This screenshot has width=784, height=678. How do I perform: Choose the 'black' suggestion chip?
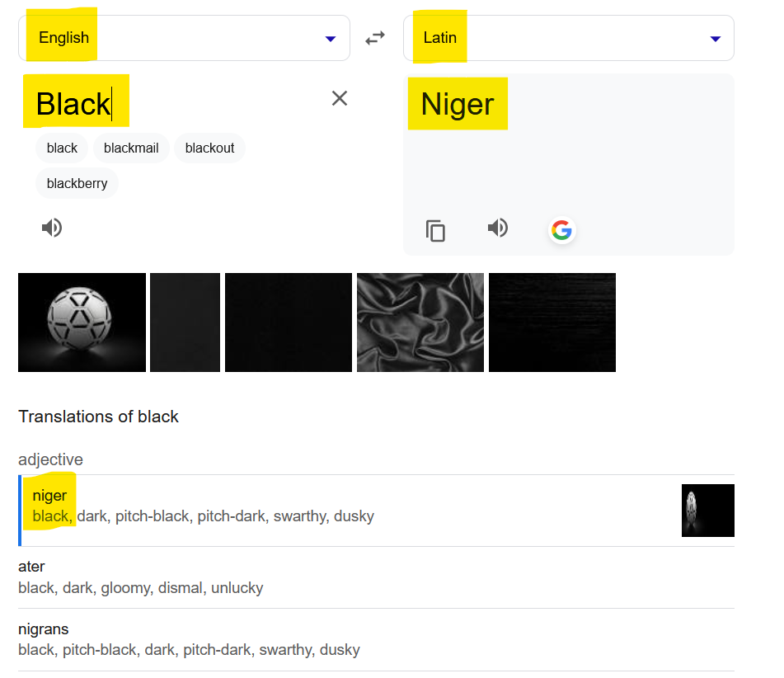pos(62,148)
